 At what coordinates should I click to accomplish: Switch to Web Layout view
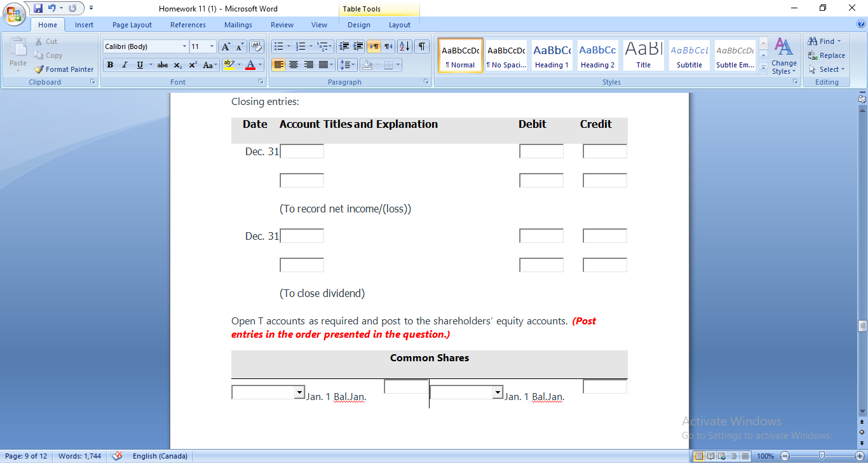click(721, 456)
